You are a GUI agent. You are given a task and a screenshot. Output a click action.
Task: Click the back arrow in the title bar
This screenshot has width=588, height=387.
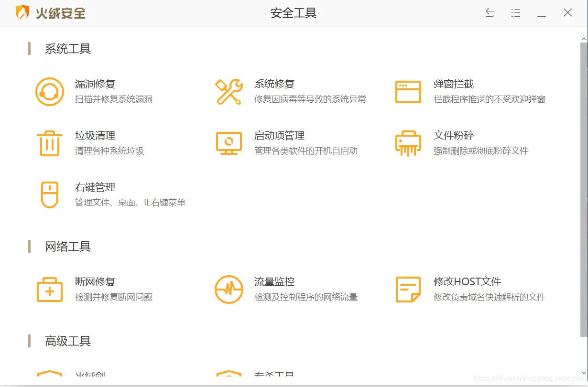click(x=490, y=13)
